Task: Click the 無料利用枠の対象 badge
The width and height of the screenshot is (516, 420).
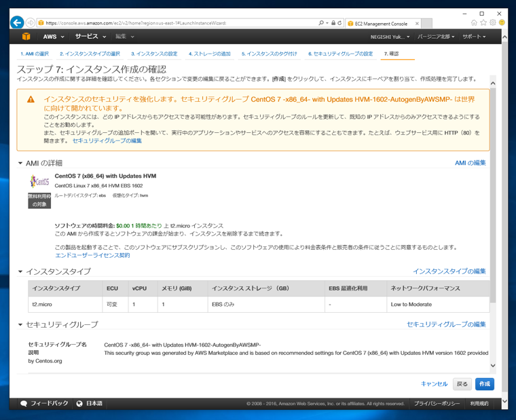Action: [39, 201]
